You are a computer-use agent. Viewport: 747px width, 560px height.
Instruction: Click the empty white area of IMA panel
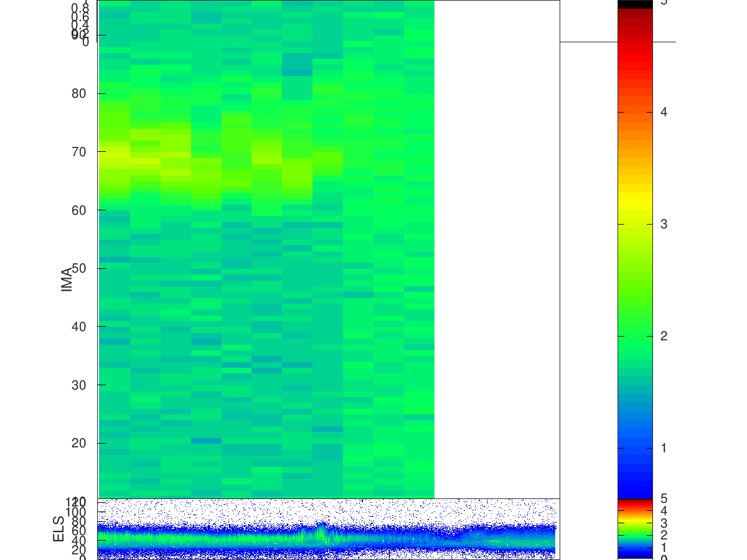pos(497,249)
